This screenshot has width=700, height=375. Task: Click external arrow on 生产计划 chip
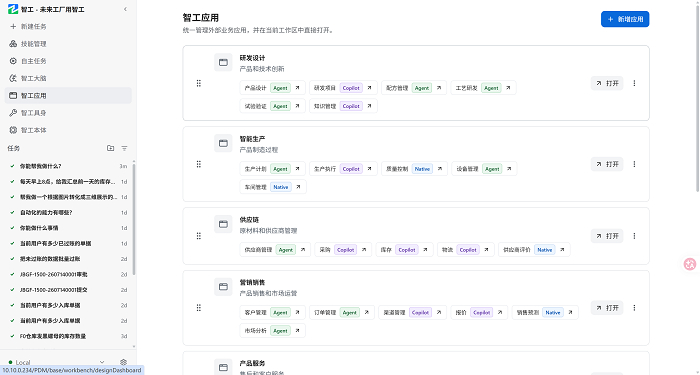(297, 169)
